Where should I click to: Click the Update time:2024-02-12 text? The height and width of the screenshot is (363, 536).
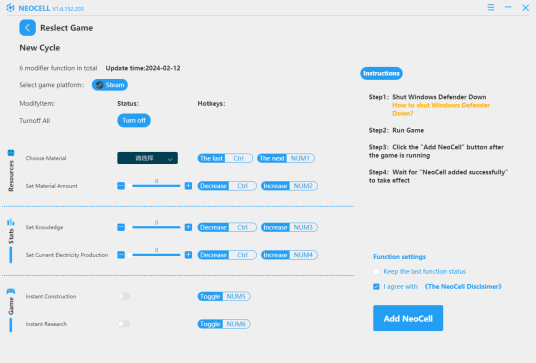click(x=143, y=68)
